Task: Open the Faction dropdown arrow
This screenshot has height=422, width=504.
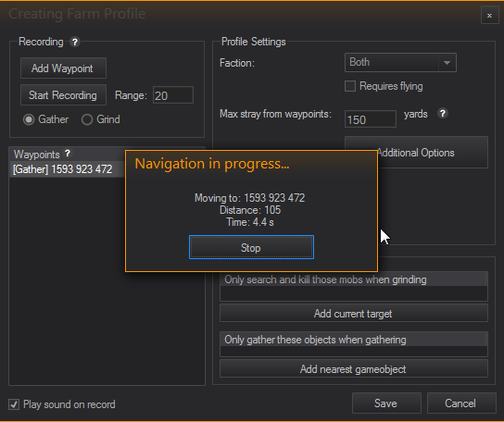Action: (447, 63)
